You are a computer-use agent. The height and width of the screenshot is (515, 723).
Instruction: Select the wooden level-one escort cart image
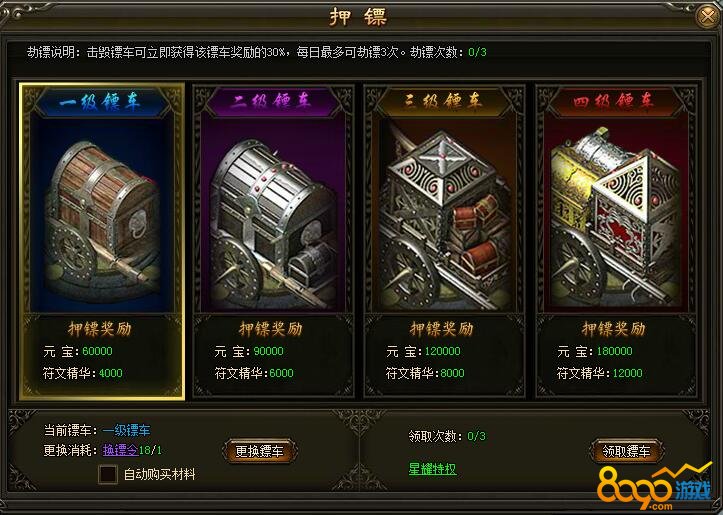coord(102,216)
